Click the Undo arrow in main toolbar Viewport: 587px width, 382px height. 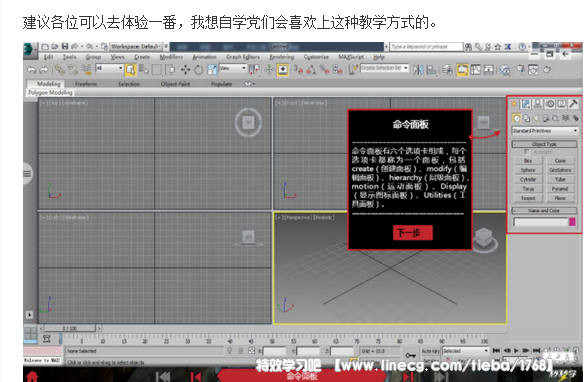[x=31, y=70]
